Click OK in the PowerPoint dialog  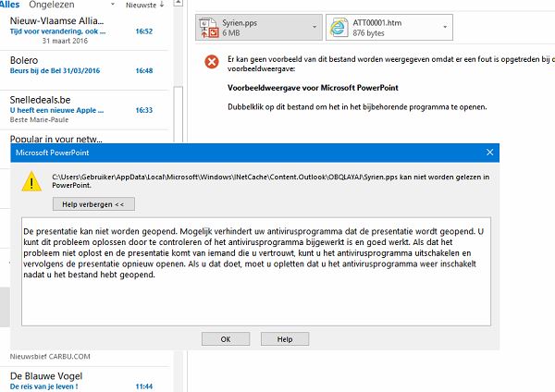coord(226,339)
